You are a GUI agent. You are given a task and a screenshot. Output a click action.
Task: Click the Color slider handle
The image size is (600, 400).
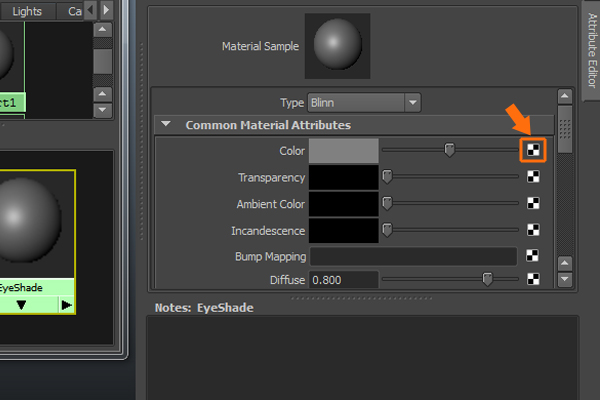point(449,150)
